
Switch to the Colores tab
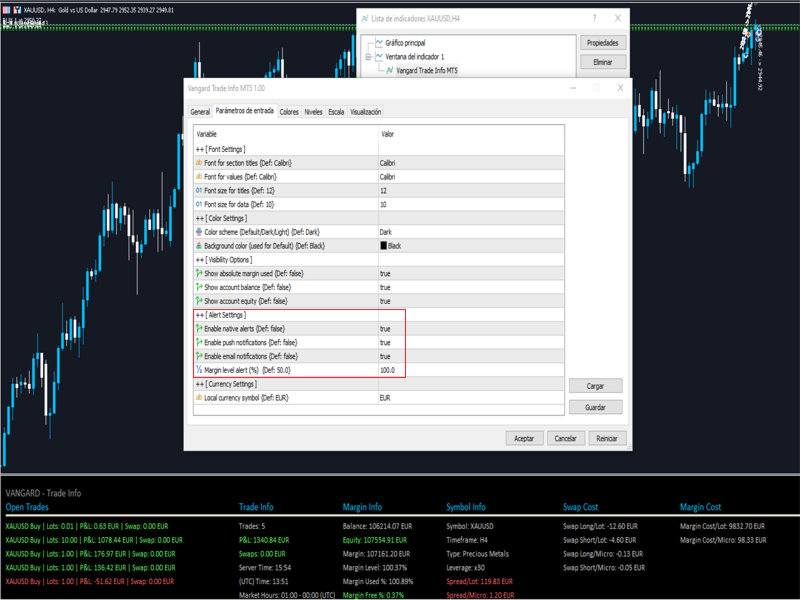[289, 112]
